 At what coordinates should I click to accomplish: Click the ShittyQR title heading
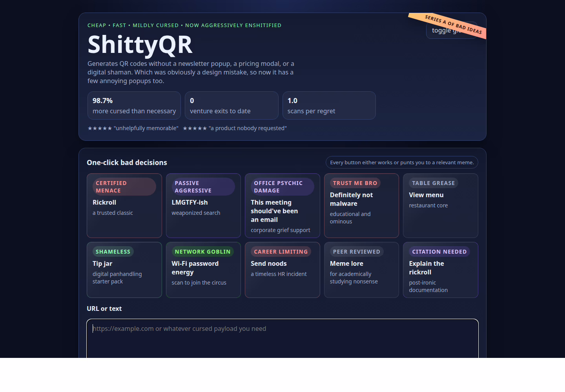(140, 44)
